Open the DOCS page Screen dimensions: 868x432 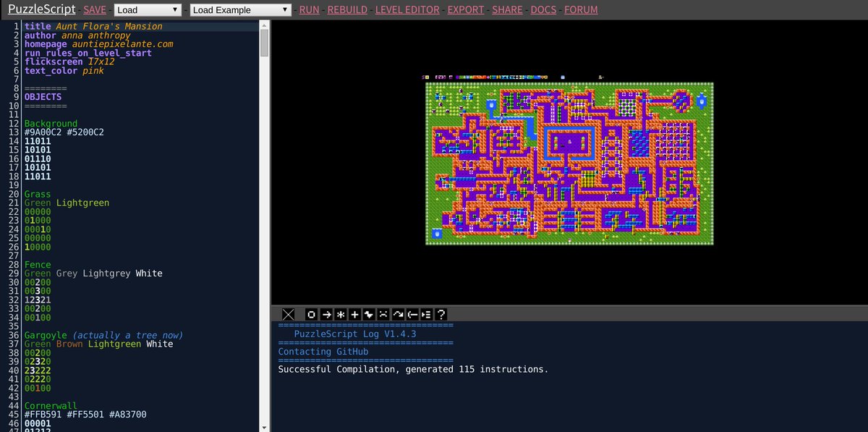[543, 10]
